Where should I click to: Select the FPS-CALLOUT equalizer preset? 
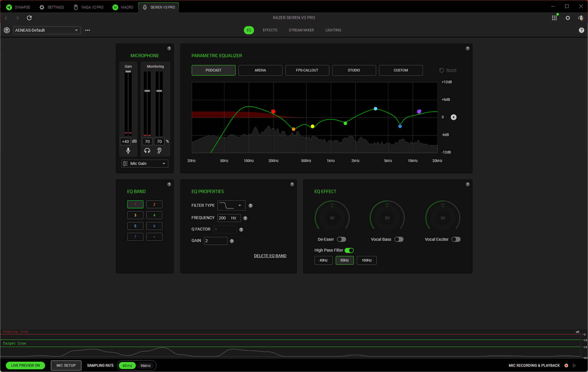point(307,70)
